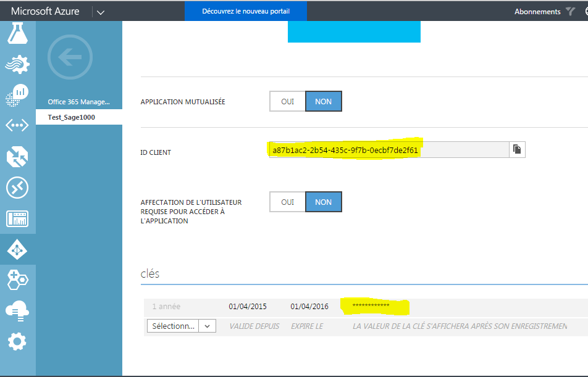Click inside the ID CLIENT field

pyautogui.click(x=389, y=150)
